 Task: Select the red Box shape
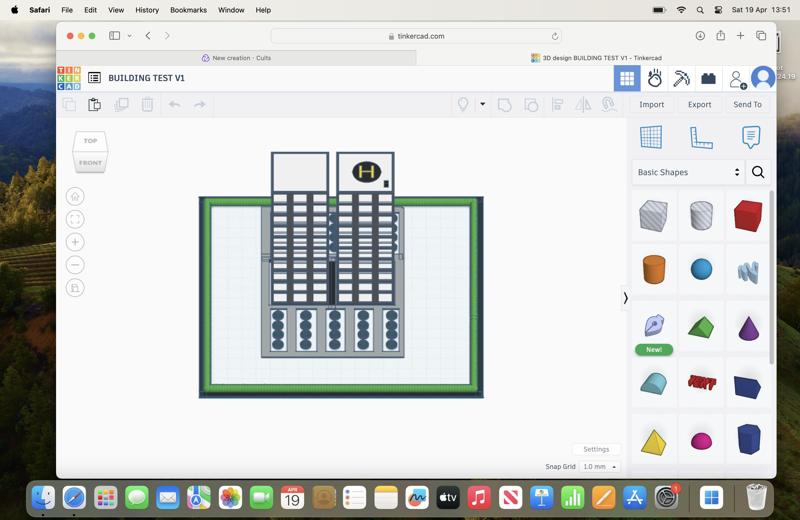[x=748, y=215]
